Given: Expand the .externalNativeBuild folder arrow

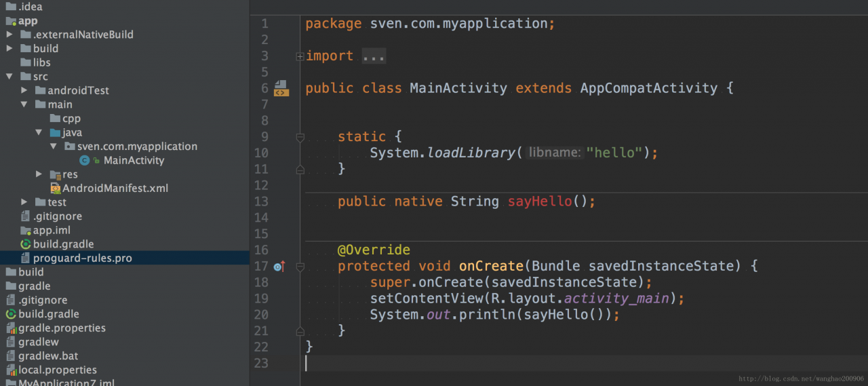Looking at the screenshot, I should tap(9, 35).
